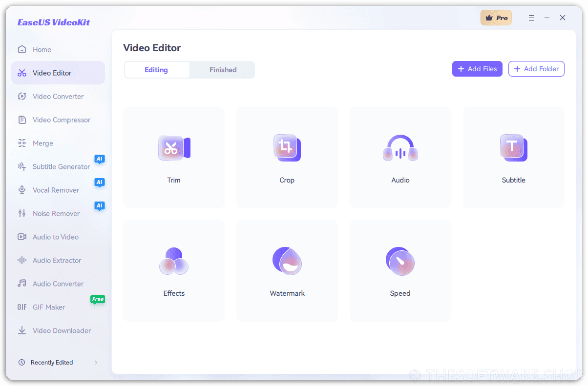Select Audio to Video label
This screenshot has width=588, height=386.
tap(56, 237)
